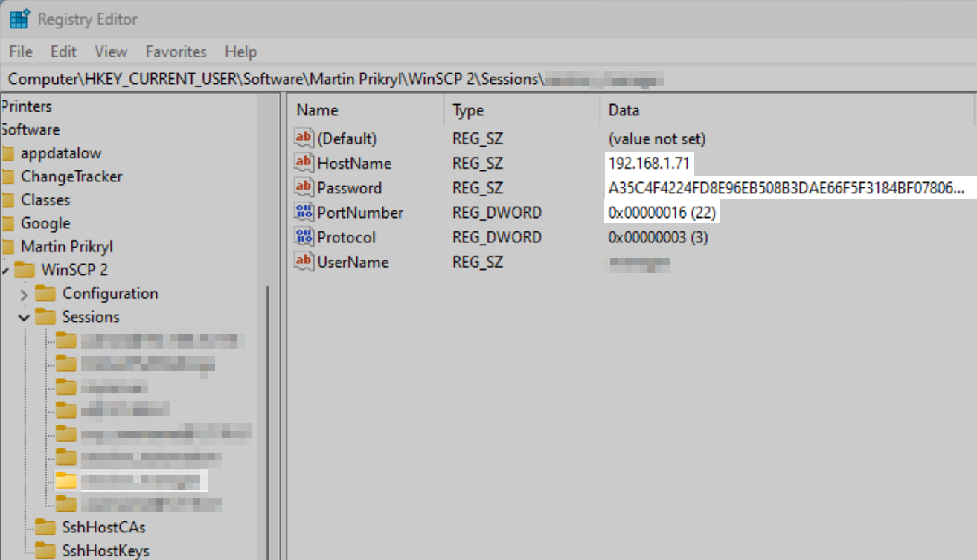Open the Edit menu

pos(63,51)
